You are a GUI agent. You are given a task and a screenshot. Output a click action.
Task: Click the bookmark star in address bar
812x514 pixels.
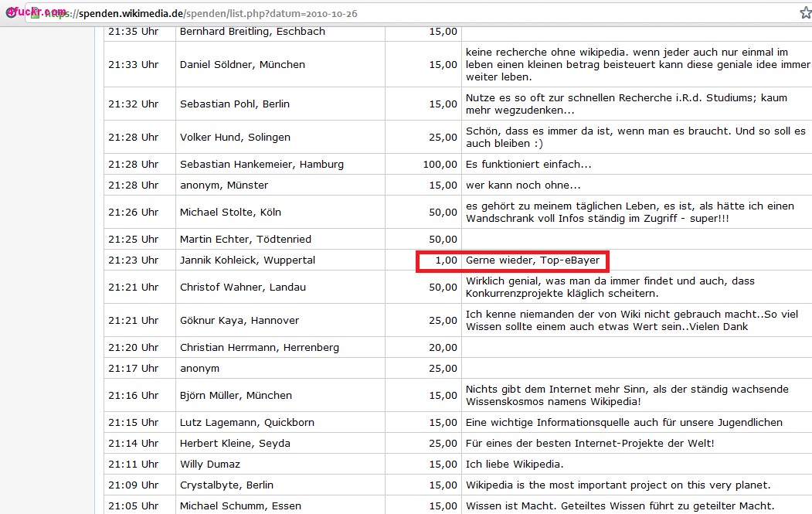805,13
